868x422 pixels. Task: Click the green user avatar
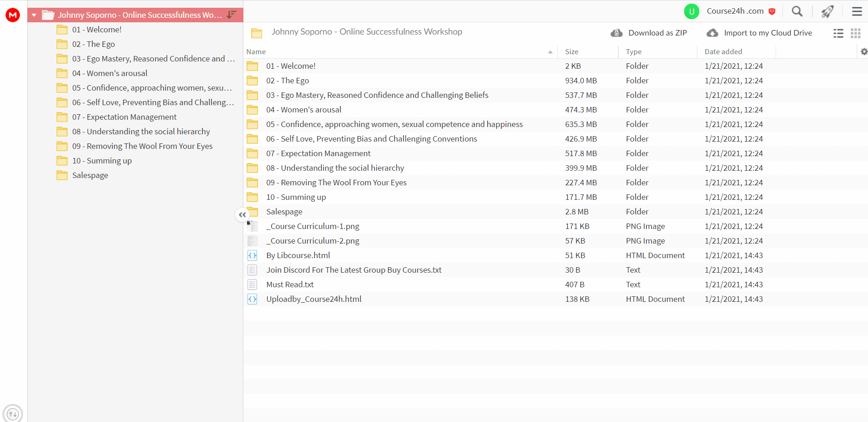[x=691, y=11]
